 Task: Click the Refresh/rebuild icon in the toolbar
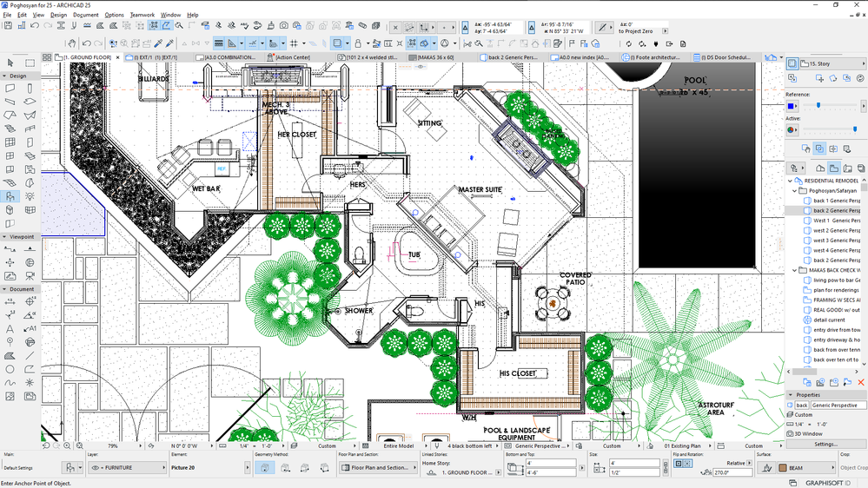[x=629, y=43]
